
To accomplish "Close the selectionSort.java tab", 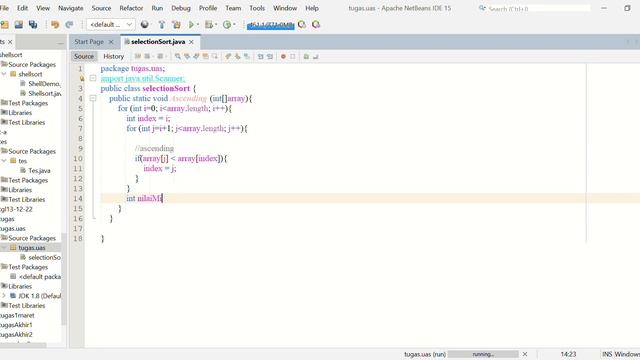I will click(191, 42).
